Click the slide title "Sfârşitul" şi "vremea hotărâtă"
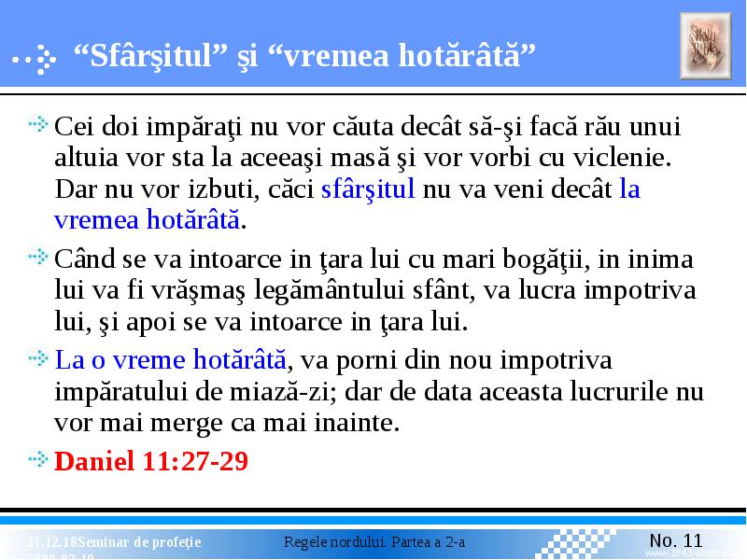 click(305, 55)
